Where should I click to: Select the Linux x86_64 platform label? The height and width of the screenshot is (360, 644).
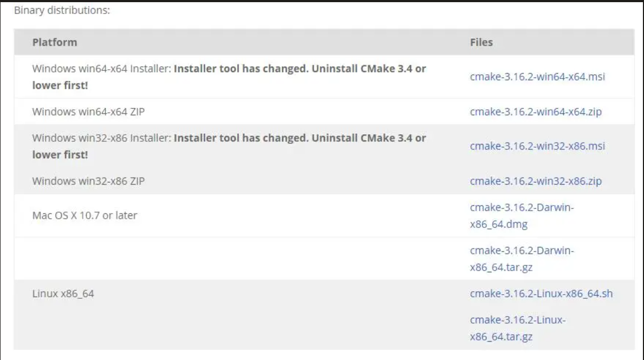(x=63, y=293)
